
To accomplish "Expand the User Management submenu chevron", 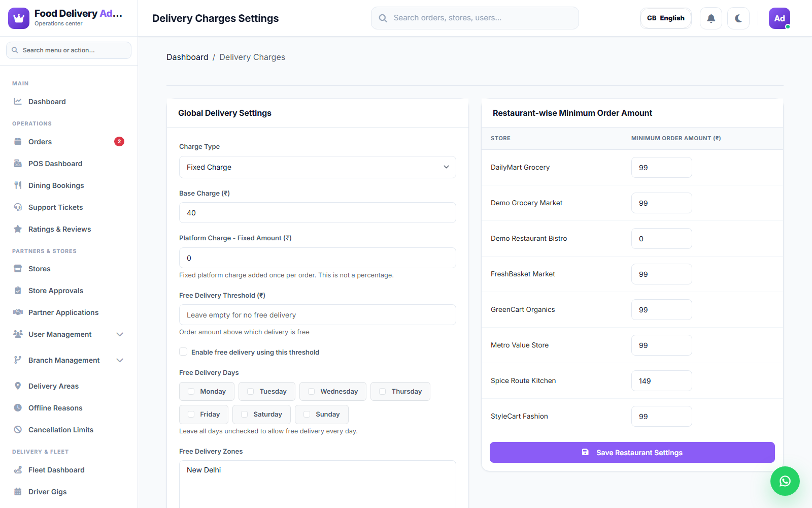I will pos(120,334).
